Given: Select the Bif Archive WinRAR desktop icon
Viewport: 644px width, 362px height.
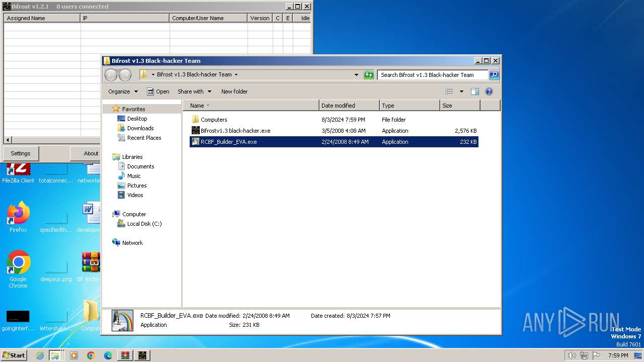Looking at the screenshot, I should click(91, 266).
